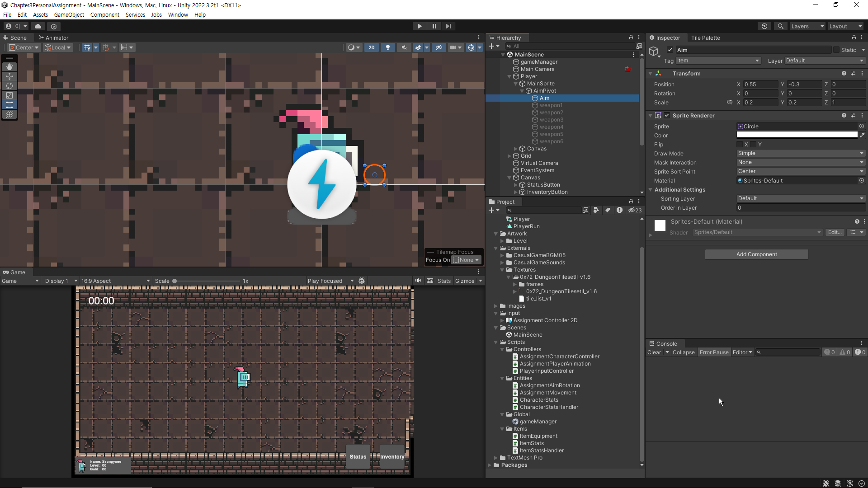Open the cloud services icon
Viewport: 868px width, 488px height.
pos(38,26)
